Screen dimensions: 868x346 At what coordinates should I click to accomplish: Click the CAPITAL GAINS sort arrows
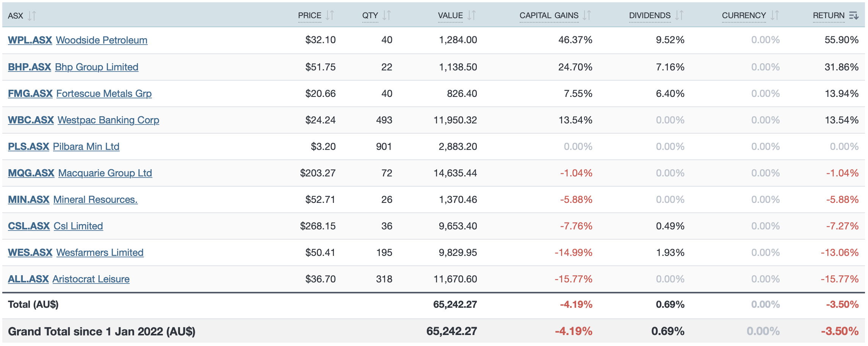[587, 16]
